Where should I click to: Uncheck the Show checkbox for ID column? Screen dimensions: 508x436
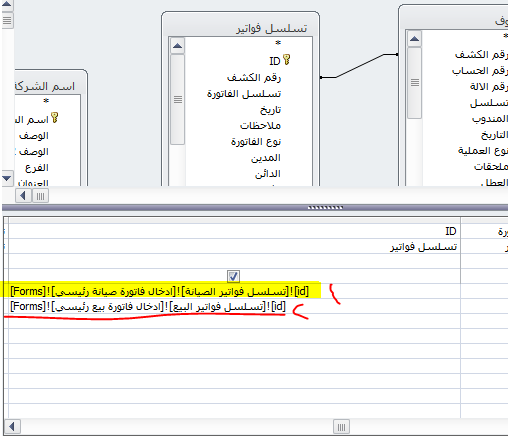coord(233,276)
